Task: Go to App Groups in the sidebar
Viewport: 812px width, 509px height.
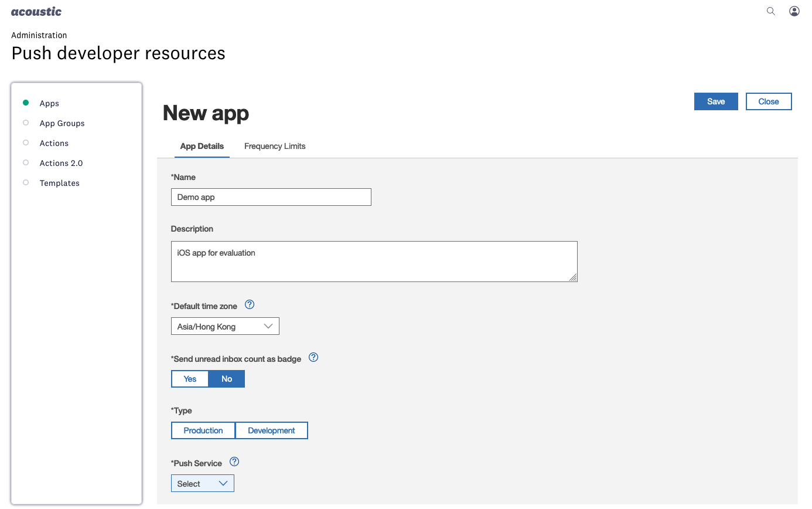Action: [x=62, y=123]
